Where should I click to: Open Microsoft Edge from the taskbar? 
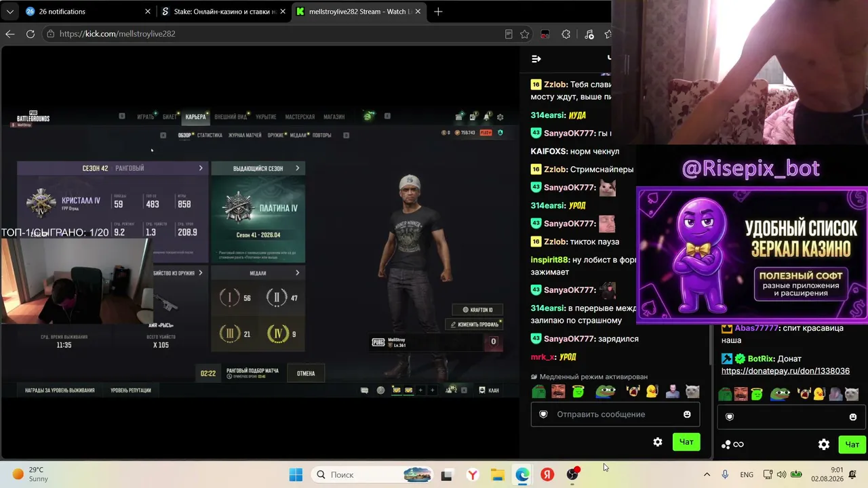522,474
